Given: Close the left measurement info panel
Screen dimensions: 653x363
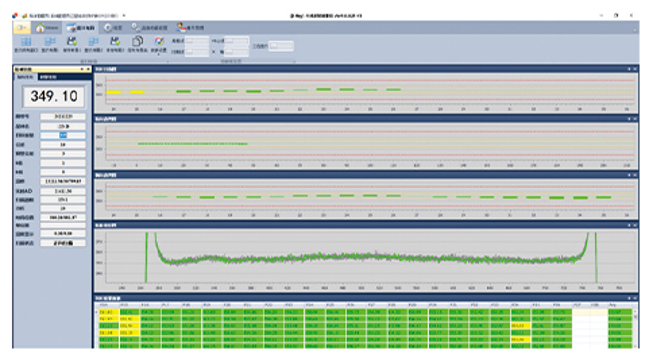Looking at the screenshot, I should [x=88, y=69].
